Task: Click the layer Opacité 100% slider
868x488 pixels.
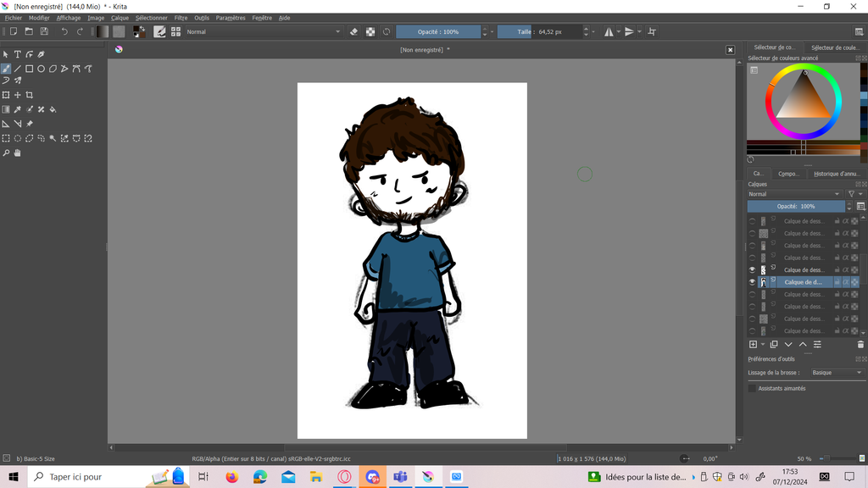Action: (796, 206)
